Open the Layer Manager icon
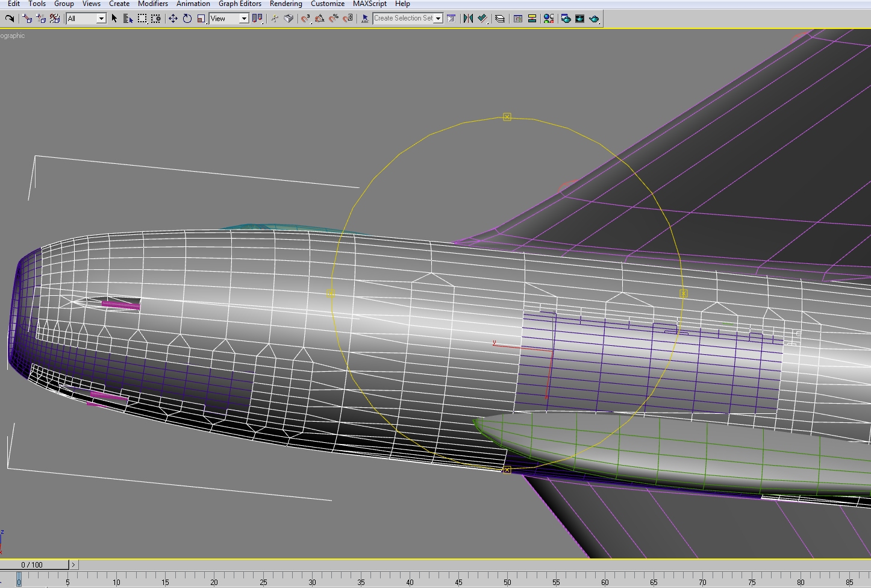This screenshot has width=871, height=588. [x=500, y=19]
